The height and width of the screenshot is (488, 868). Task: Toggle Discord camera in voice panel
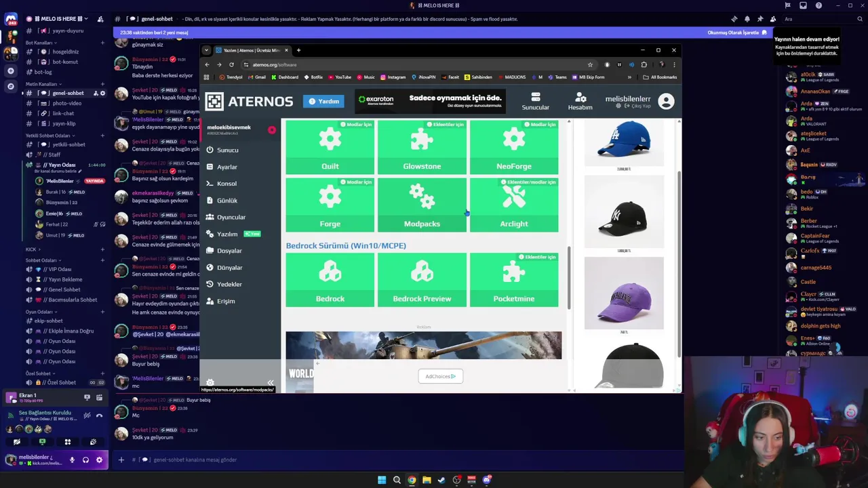[x=17, y=442]
